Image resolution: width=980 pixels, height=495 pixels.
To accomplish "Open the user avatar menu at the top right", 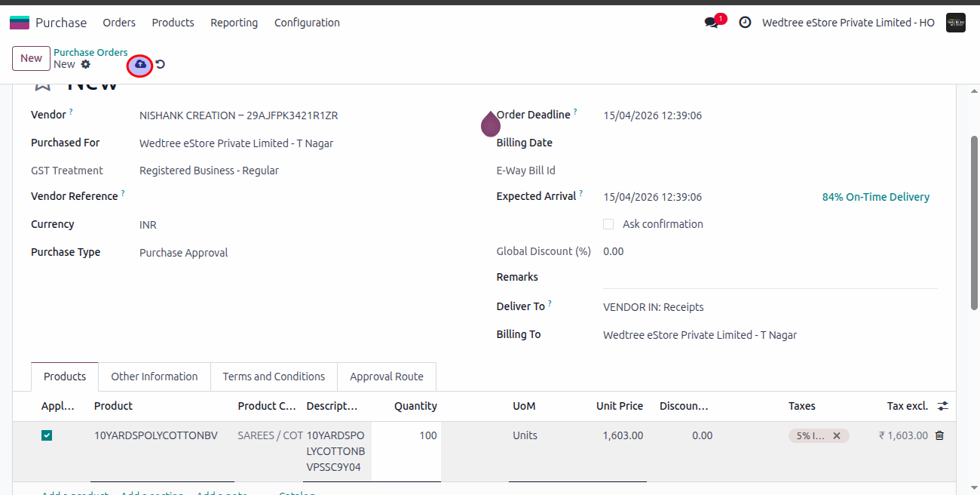I will coord(955,23).
